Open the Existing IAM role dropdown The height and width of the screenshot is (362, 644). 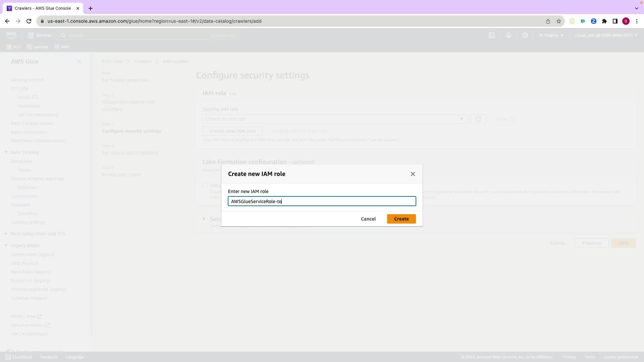point(334,119)
